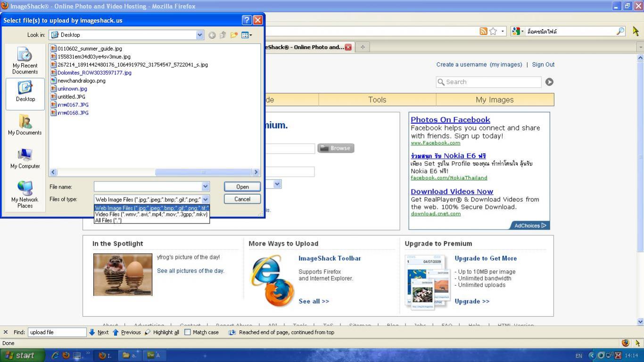Bookmark page with the star icon
This screenshot has height=362, width=644.
click(493, 31)
